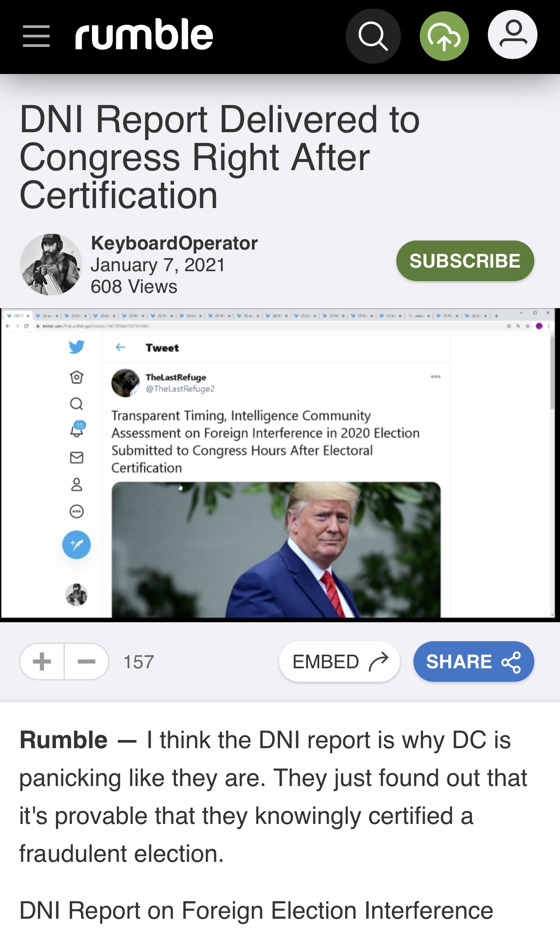Downvote the video with minus button
Image resolution: width=560 pixels, height=939 pixels.
coord(87,661)
